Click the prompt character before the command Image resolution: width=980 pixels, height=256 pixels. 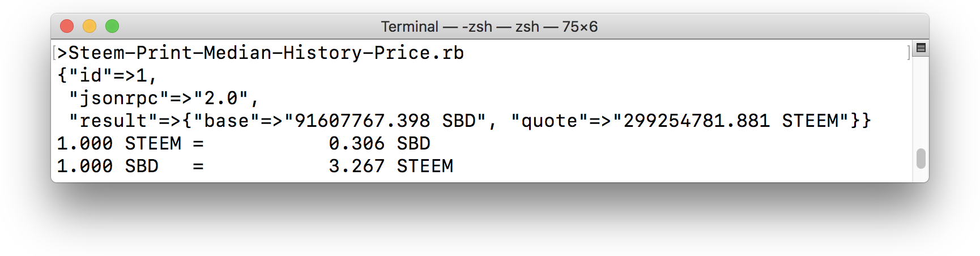point(62,53)
